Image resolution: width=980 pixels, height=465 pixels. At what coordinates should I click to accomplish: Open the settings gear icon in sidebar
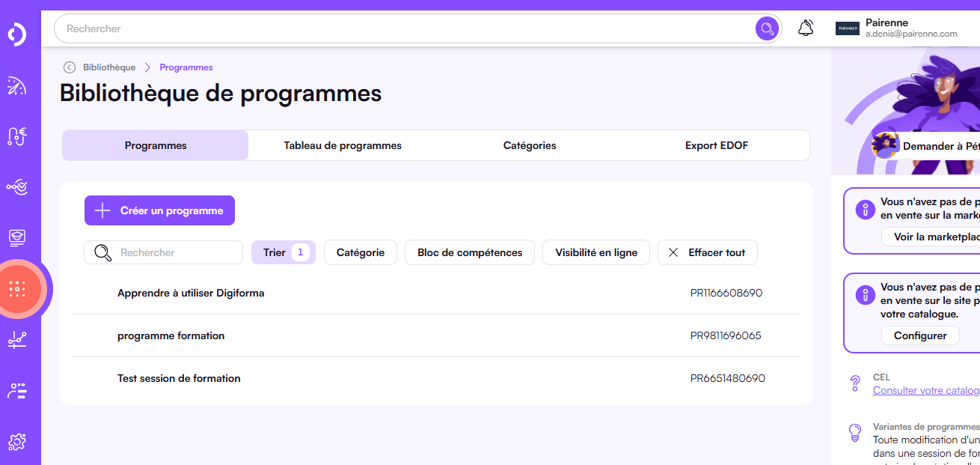(16, 442)
